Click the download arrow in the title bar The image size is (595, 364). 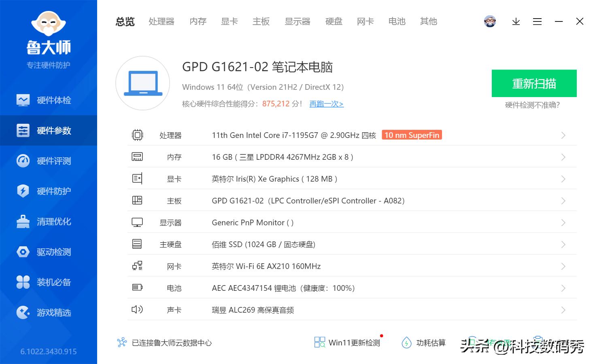[516, 21]
